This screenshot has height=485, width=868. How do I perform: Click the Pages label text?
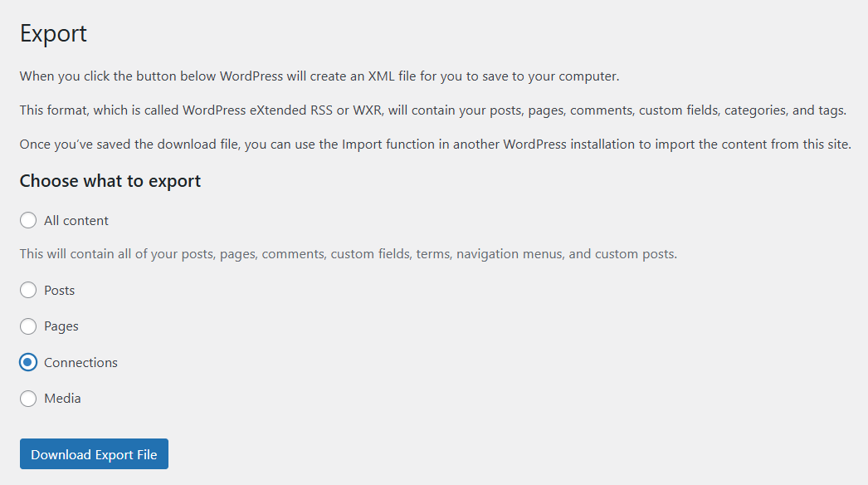click(x=61, y=326)
